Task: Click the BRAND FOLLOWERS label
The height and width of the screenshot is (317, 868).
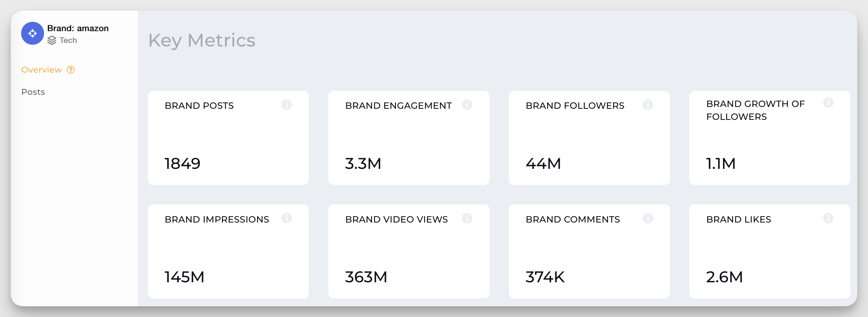Action: pos(575,106)
